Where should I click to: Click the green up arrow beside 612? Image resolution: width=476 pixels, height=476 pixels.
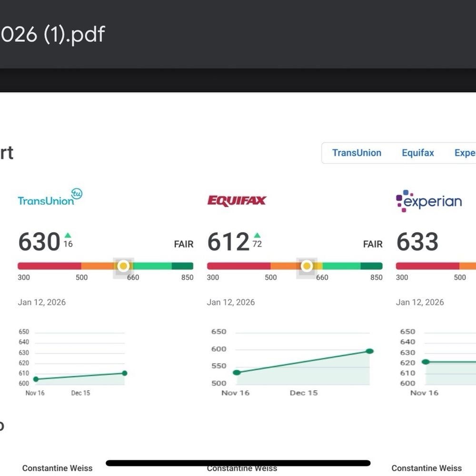pyautogui.click(x=257, y=235)
